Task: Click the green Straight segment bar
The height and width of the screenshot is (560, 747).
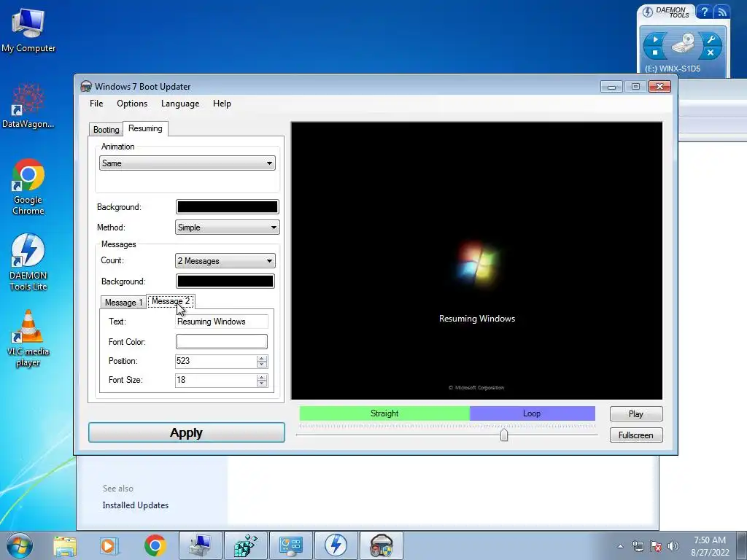Action: point(384,413)
